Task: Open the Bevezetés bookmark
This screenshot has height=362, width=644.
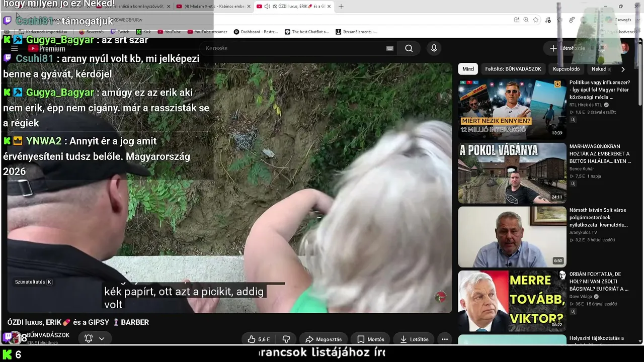Action: click(x=91, y=32)
